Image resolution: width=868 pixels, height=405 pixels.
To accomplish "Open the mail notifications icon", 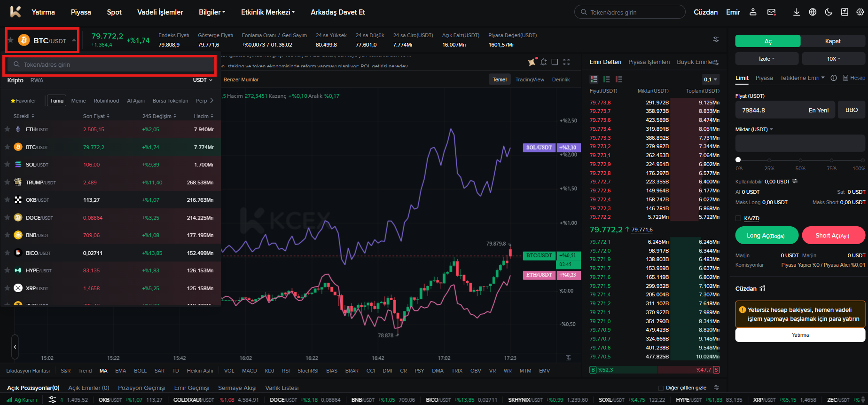I will [771, 12].
